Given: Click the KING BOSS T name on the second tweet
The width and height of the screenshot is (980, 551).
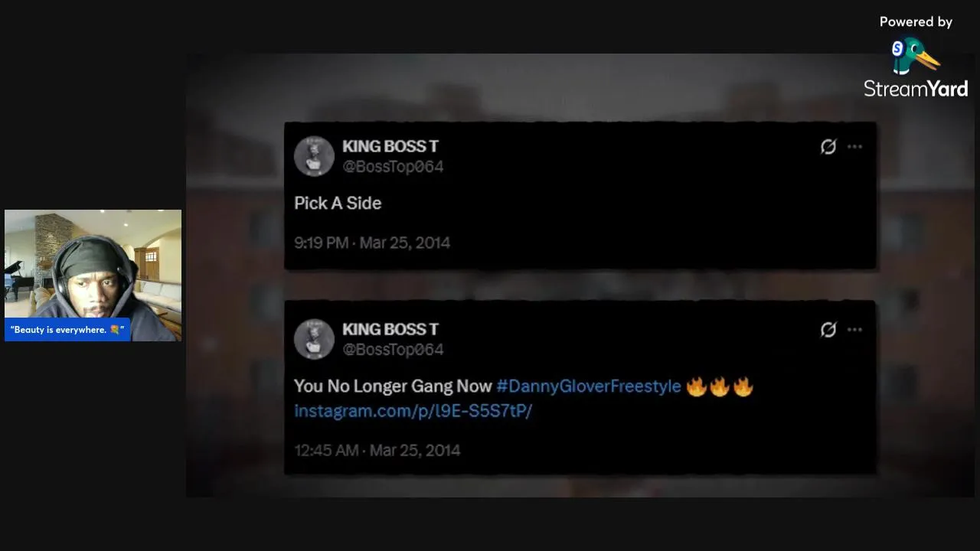Looking at the screenshot, I should click(x=390, y=329).
